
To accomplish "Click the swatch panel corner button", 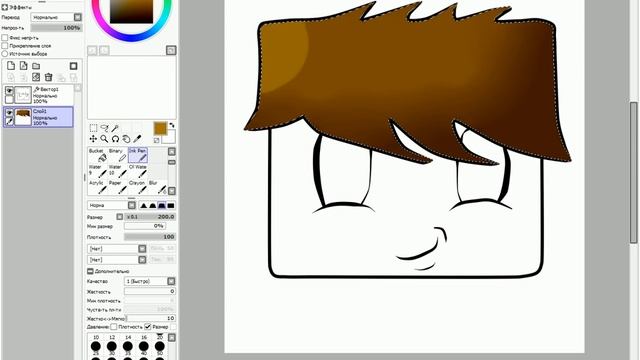I will 171,50.
